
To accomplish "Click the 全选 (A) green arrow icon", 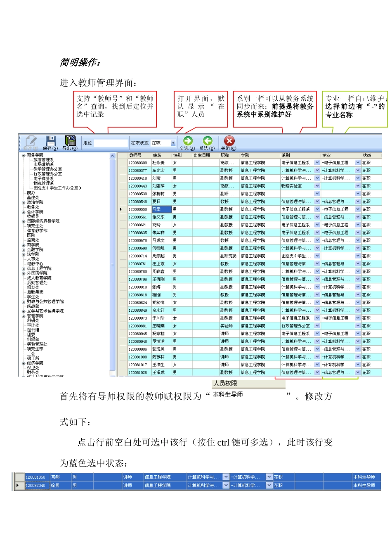I will click(188, 141).
